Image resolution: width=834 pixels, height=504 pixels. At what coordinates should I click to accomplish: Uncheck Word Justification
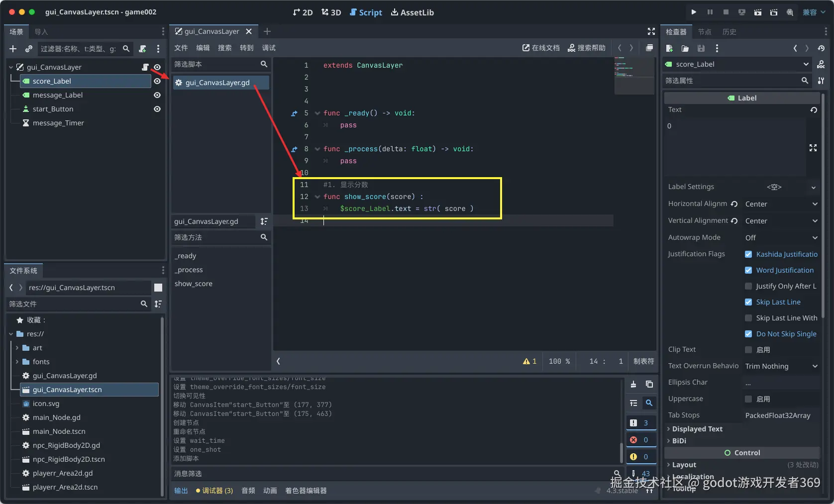748,270
